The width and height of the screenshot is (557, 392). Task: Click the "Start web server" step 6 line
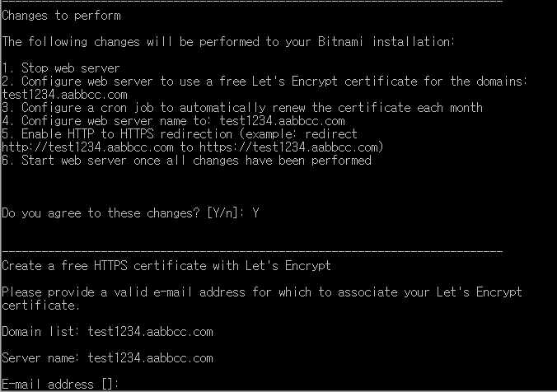click(186, 161)
